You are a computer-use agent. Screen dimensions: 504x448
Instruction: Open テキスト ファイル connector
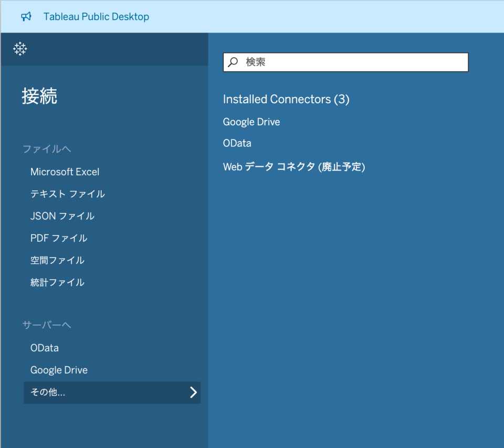[x=67, y=194]
